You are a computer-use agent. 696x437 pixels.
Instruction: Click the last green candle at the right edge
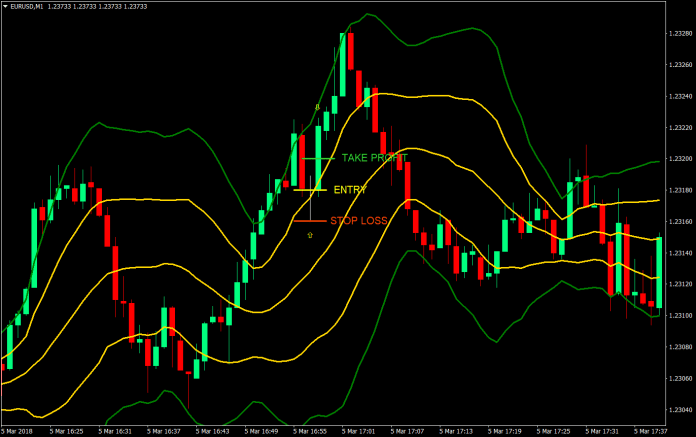pos(659,272)
